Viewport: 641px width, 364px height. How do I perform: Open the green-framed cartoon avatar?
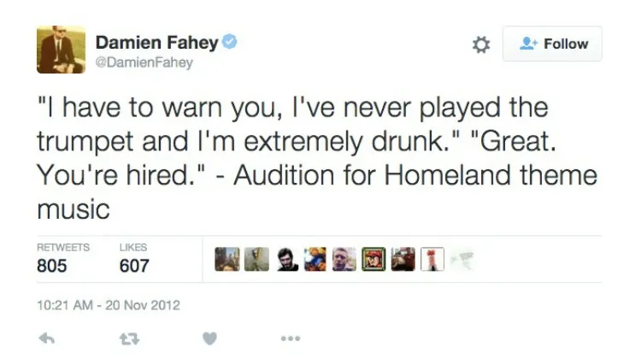373,259
